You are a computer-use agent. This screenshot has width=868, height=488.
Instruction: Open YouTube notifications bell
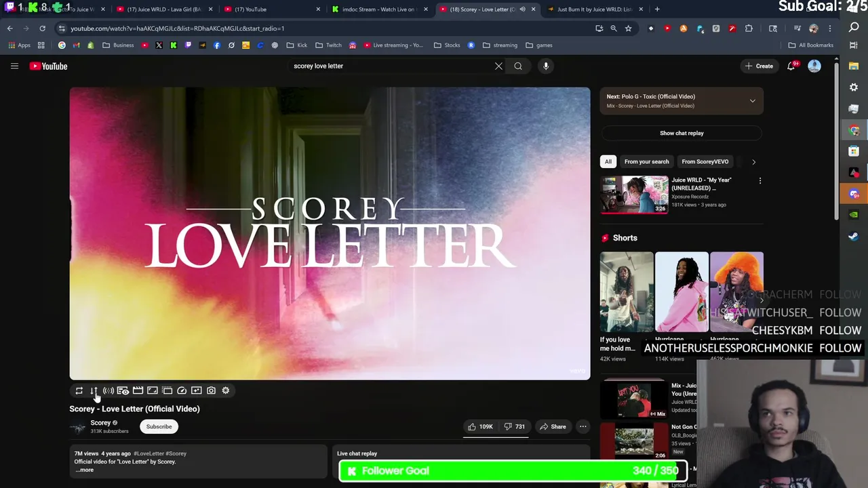tap(791, 66)
